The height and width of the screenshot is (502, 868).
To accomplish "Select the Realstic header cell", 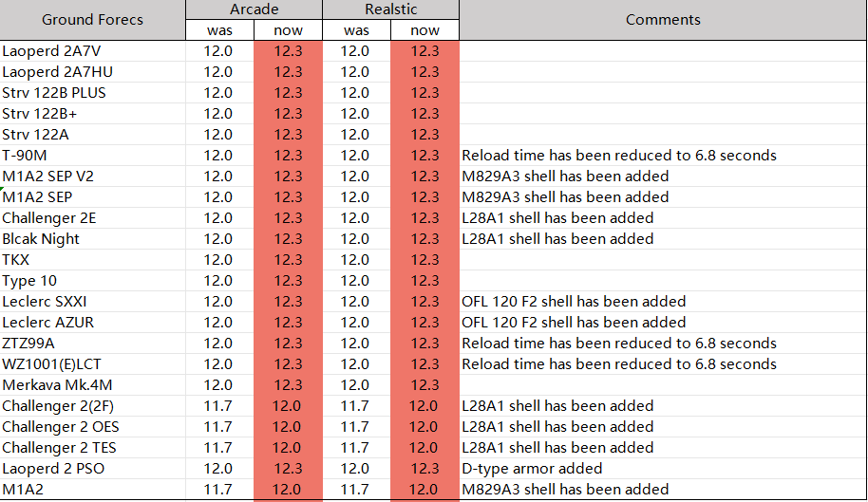I will (391, 9).
